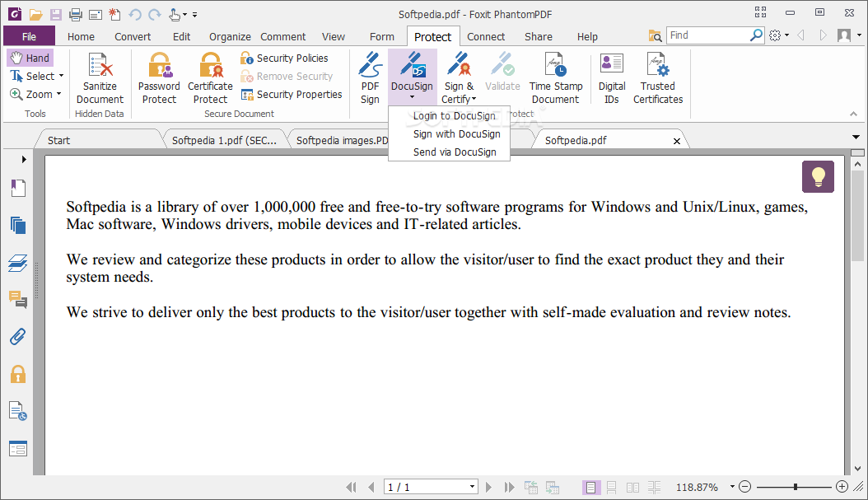Viewport: 868px width, 500px height.
Task: Click the zoom in plus button
Action: (842, 487)
